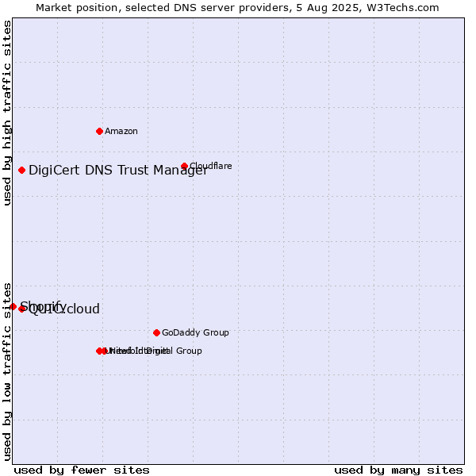Click the chart title mentioning W3Techs.com
The height and width of the screenshot is (476, 476).
237,8
